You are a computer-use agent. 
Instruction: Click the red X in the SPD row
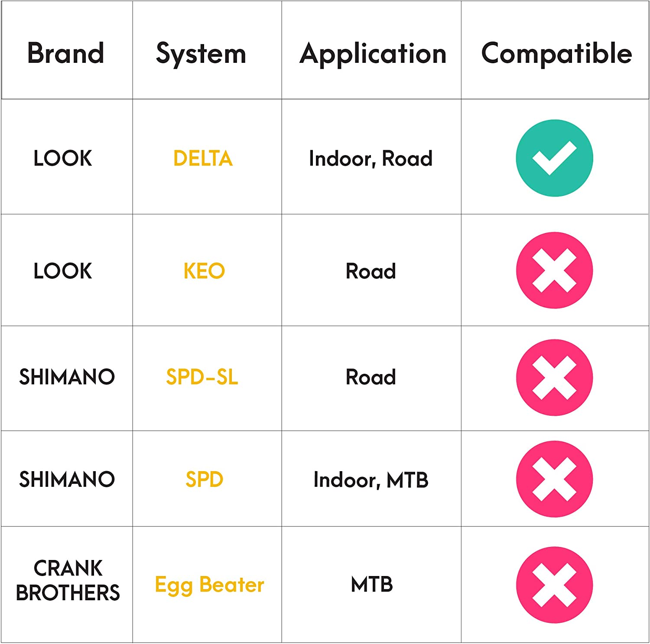(554, 479)
